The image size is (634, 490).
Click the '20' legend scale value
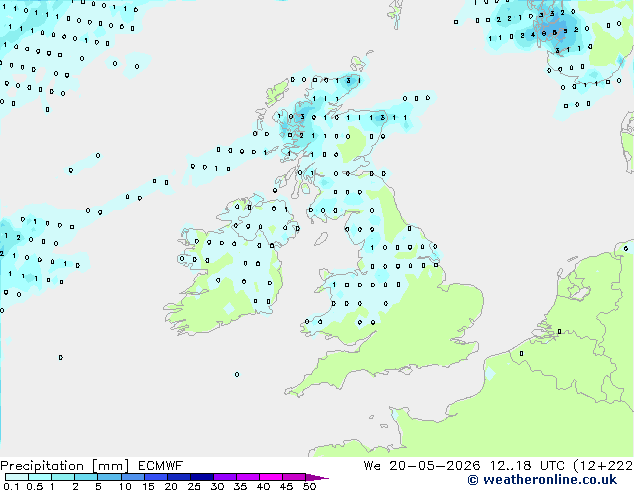(x=171, y=486)
